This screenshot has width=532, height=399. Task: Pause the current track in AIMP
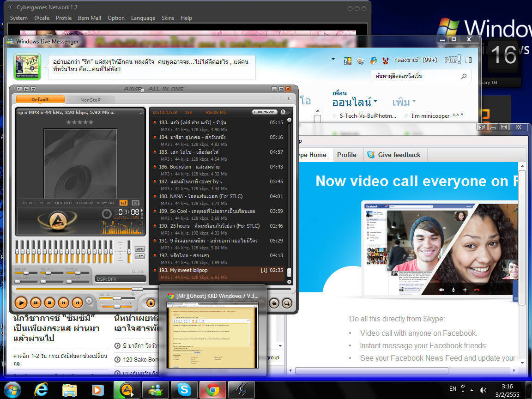pyautogui.click(x=35, y=302)
